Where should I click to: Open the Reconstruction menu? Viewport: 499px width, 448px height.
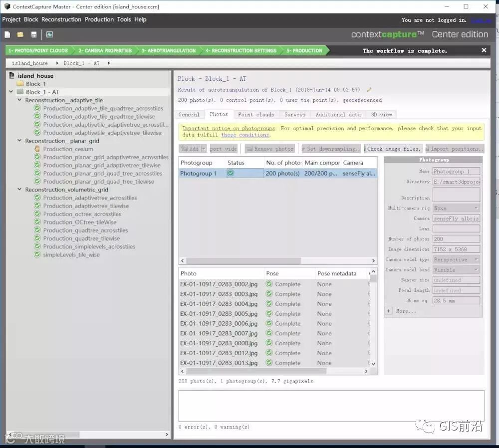coord(61,19)
